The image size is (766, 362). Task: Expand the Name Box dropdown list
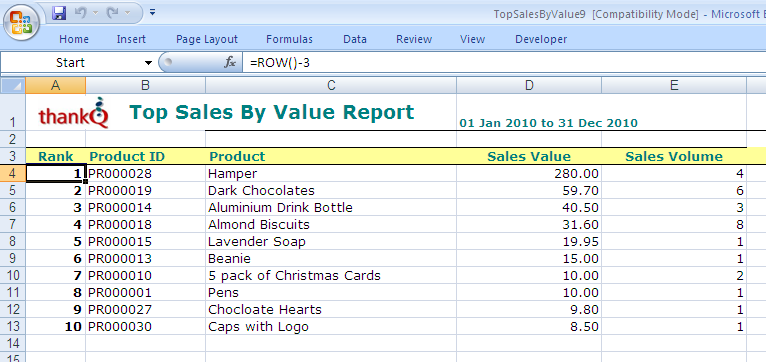click(148, 63)
